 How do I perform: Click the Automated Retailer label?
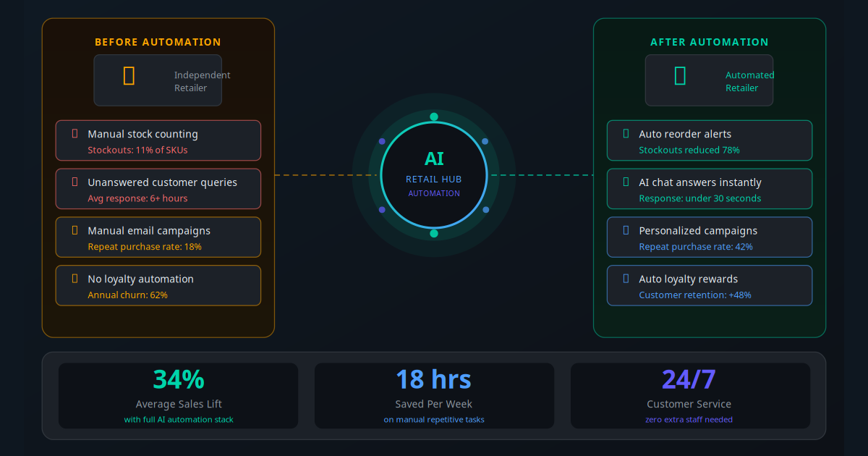(x=750, y=82)
